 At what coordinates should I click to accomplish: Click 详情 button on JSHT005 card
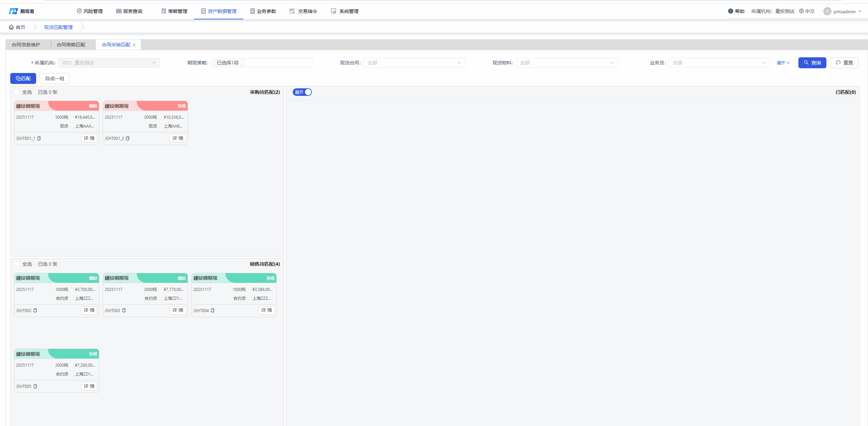coord(89,386)
